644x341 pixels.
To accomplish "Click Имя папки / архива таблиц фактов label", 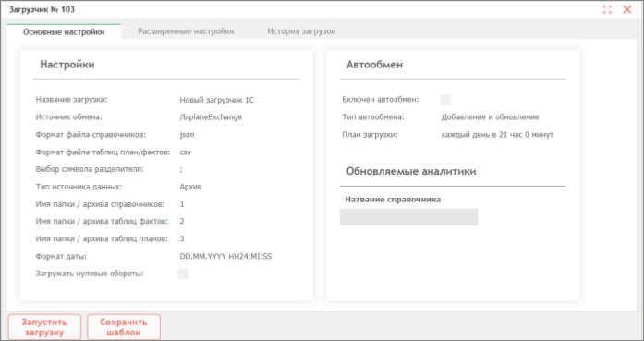I will pyautogui.click(x=102, y=222).
